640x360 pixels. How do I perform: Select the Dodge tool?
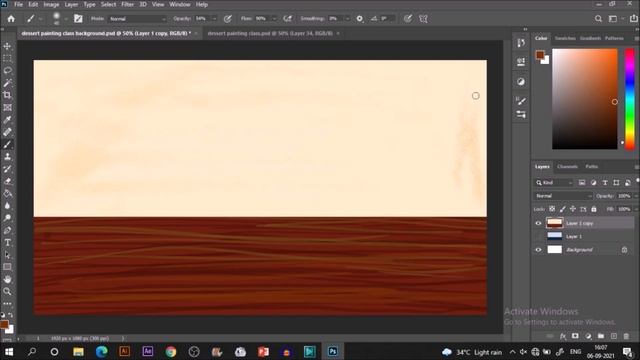point(7,218)
